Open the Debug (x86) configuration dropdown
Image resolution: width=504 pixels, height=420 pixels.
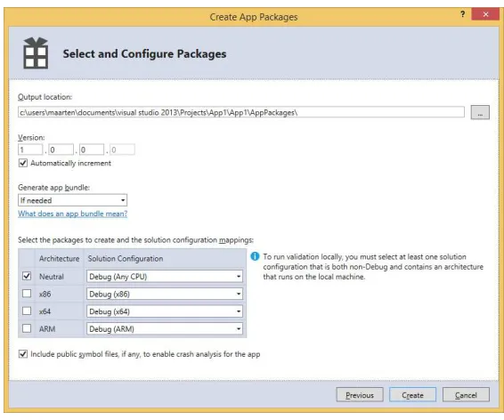point(164,294)
